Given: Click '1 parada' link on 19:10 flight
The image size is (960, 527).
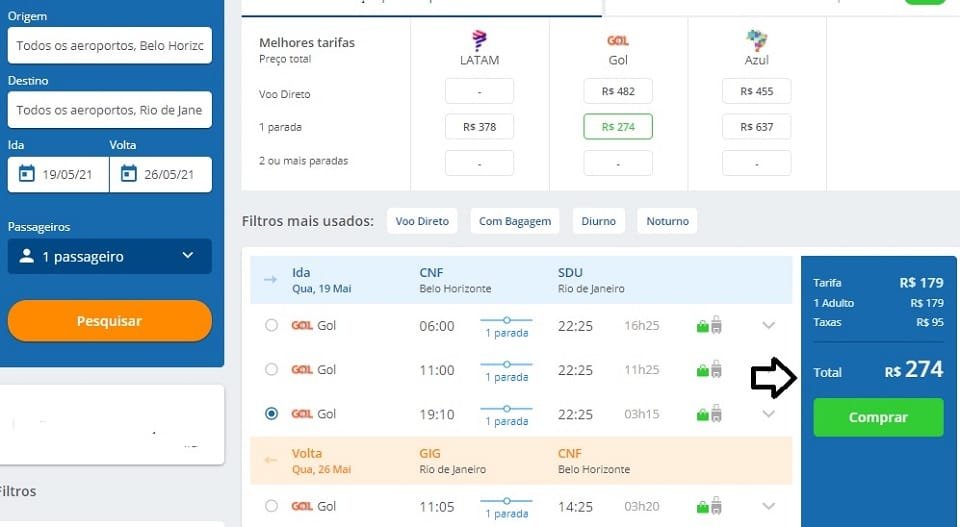Looking at the screenshot, I should point(506,421).
